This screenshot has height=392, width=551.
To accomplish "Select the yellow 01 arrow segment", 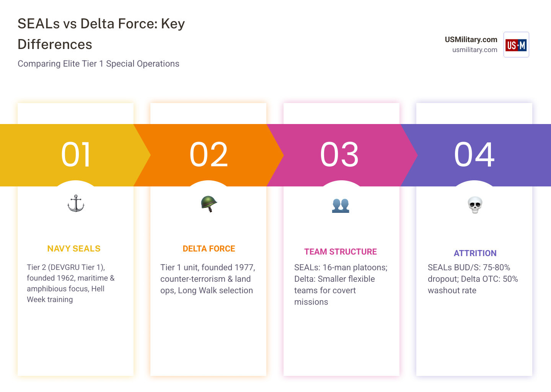I will pos(75,155).
